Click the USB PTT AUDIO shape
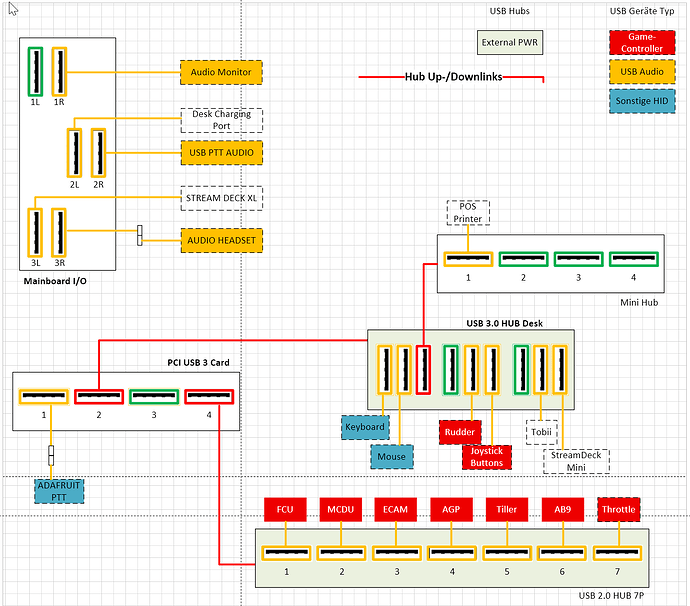 (221, 152)
